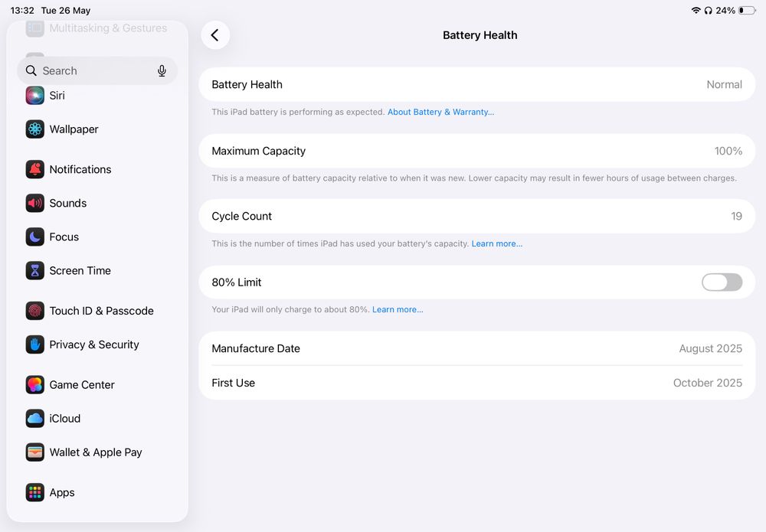The height and width of the screenshot is (532, 766).
Task: Open Apps settings
Action: [x=97, y=492]
